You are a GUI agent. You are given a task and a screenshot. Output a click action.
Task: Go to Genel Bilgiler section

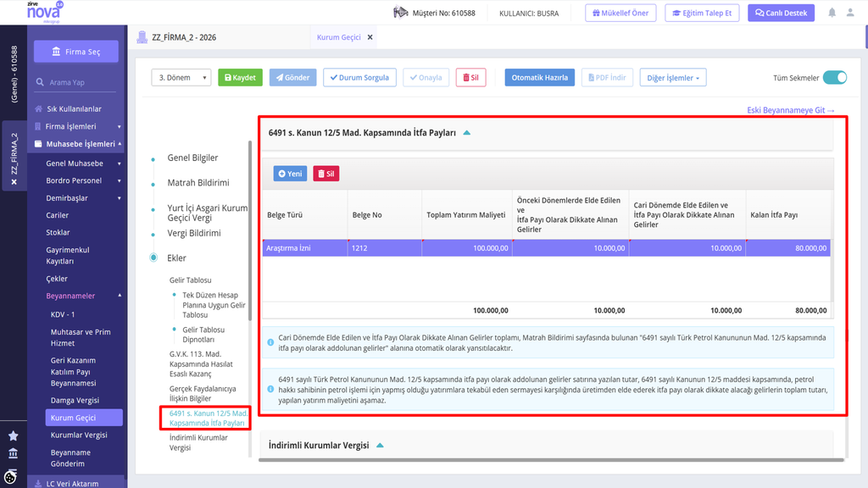(192, 158)
